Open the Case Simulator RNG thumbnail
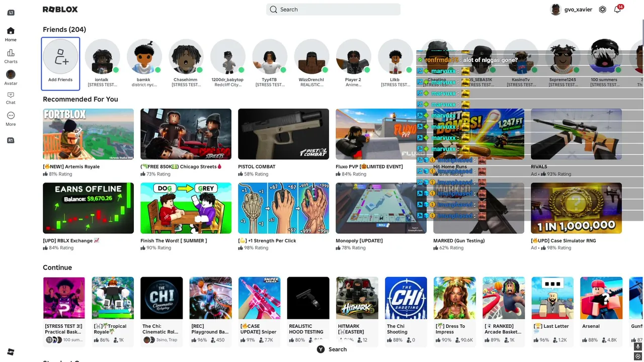The height and width of the screenshot is (362, 644). pos(576,208)
